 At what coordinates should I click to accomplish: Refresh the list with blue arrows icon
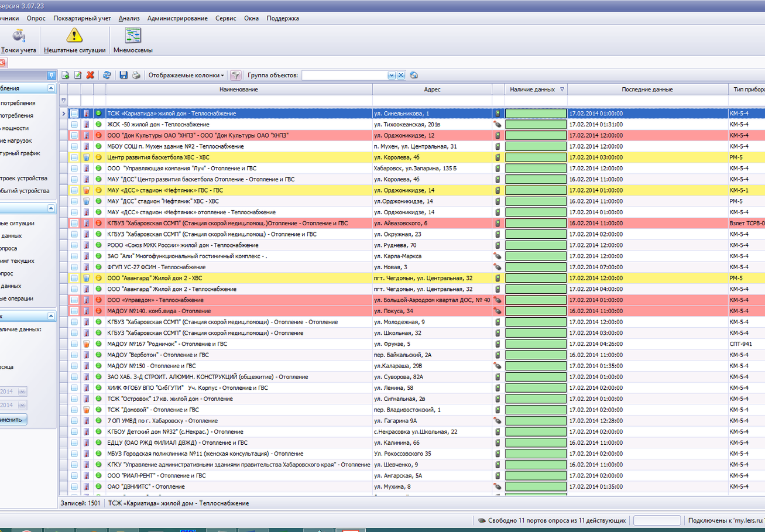coord(107,75)
